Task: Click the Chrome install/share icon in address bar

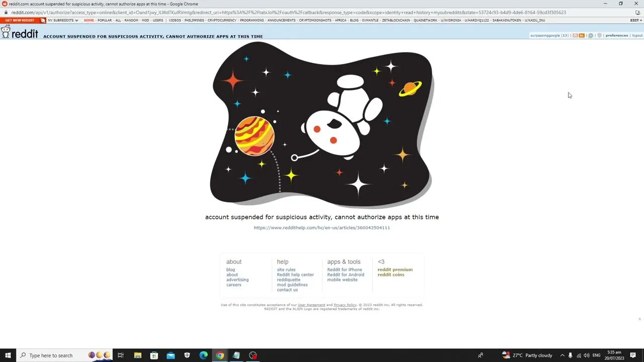Action: pos(638,13)
